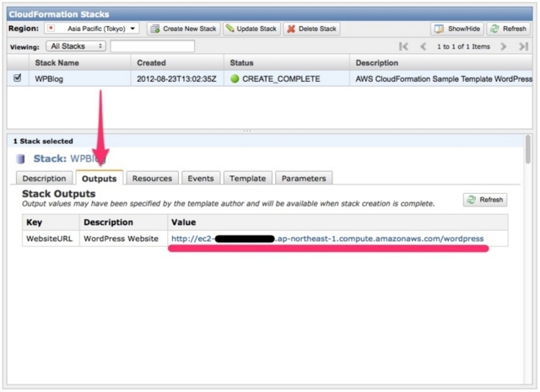The width and height of the screenshot is (540, 392).
Task: Open the Events tab
Action: pos(201,178)
